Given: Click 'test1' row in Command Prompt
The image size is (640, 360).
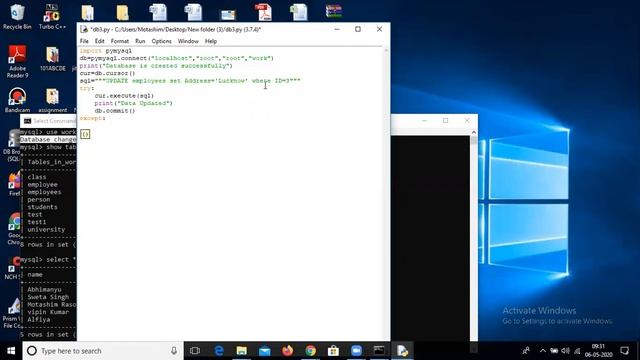Looking at the screenshot, I should pyautogui.click(x=37, y=222).
